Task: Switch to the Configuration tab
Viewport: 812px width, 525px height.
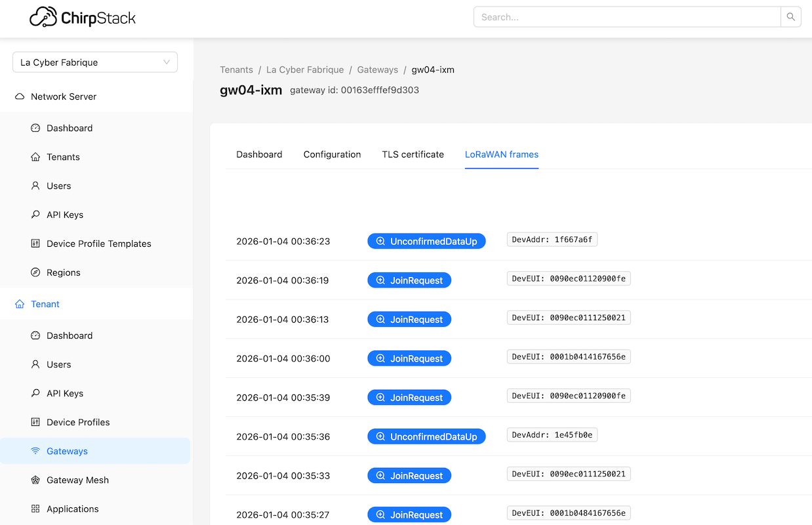Action: tap(332, 154)
